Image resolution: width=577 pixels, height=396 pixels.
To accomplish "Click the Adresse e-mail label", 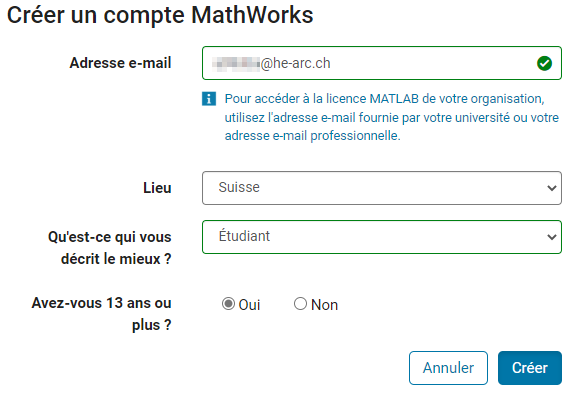I will coord(120,63).
